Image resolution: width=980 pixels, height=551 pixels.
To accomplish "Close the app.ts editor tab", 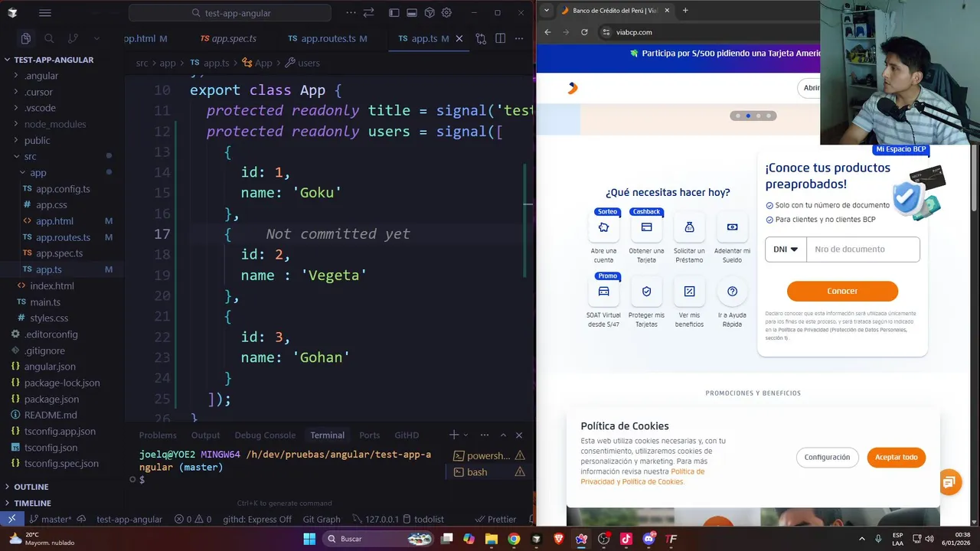I will click(x=459, y=38).
